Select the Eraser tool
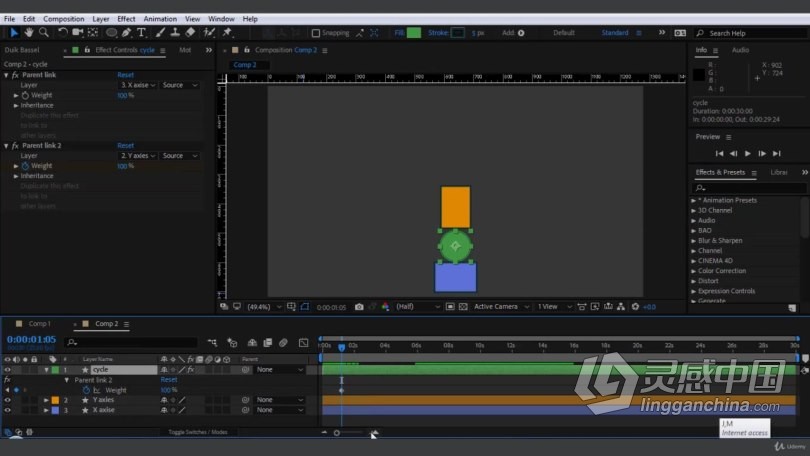This screenshot has width=810, height=456. [x=190, y=33]
